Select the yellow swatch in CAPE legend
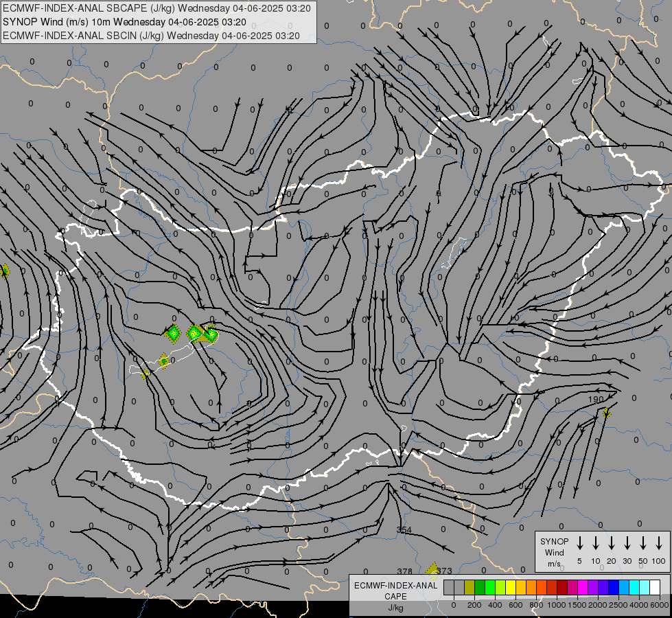The image size is (672, 618). pyautogui.click(x=511, y=587)
